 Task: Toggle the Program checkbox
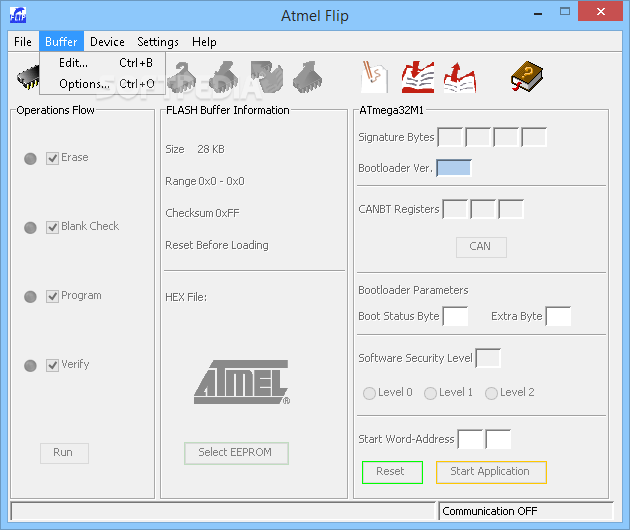tap(53, 297)
